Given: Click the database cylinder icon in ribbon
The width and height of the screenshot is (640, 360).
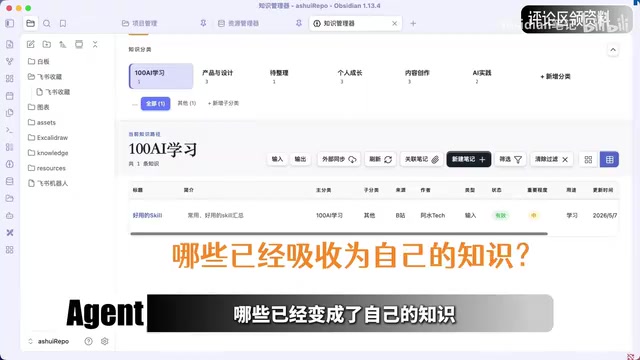Looking at the screenshot, I should point(9,181).
